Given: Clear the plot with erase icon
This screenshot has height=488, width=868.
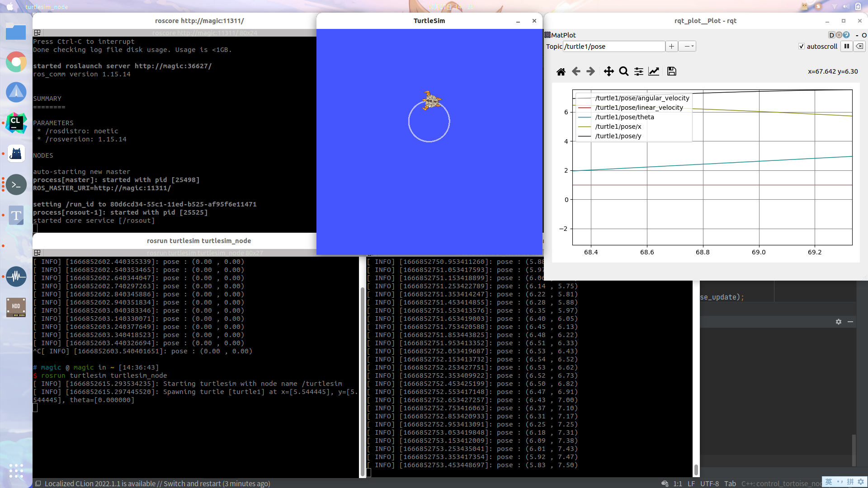Looking at the screenshot, I should tap(859, 46).
